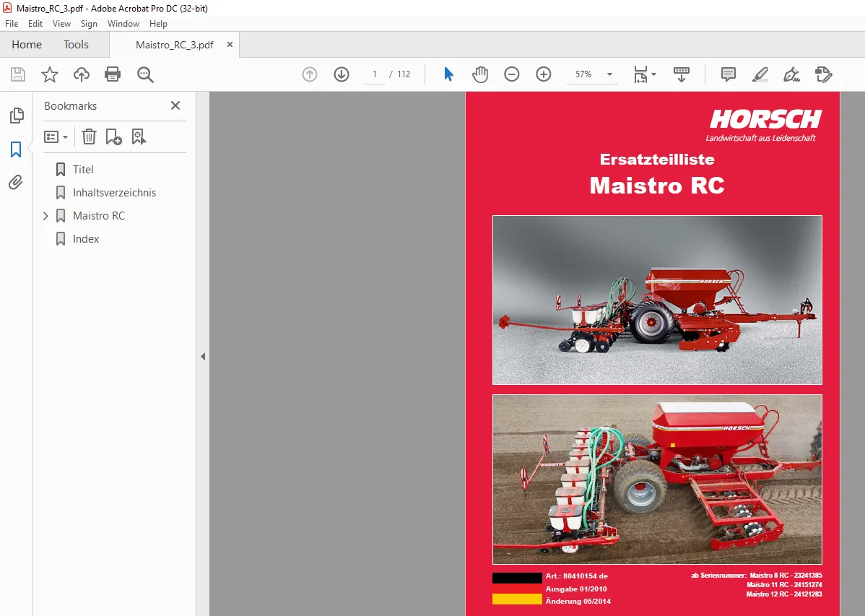The width and height of the screenshot is (865, 616).
Task: Click the HORSCH logo on page
Action: pos(765,119)
